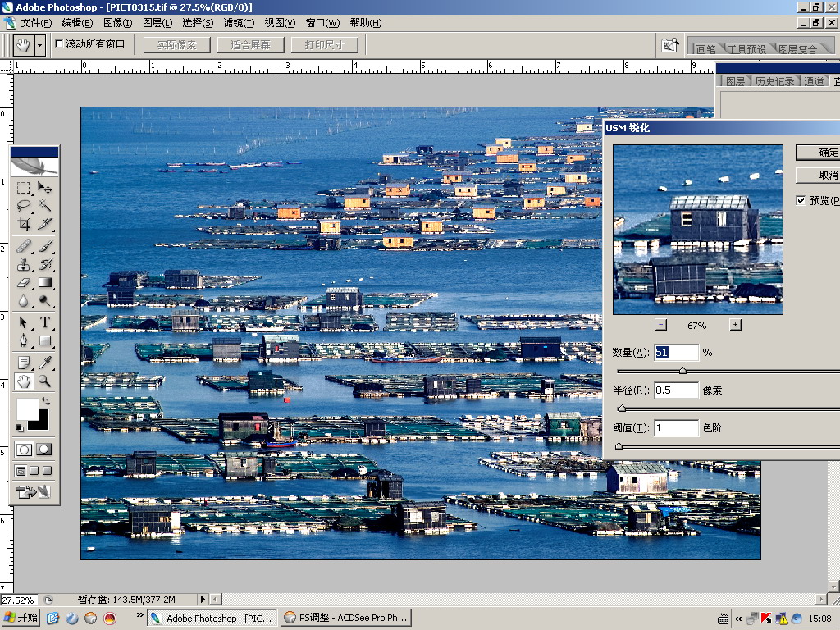Jump to ImageReady from toolbox

(x=33, y=491)
